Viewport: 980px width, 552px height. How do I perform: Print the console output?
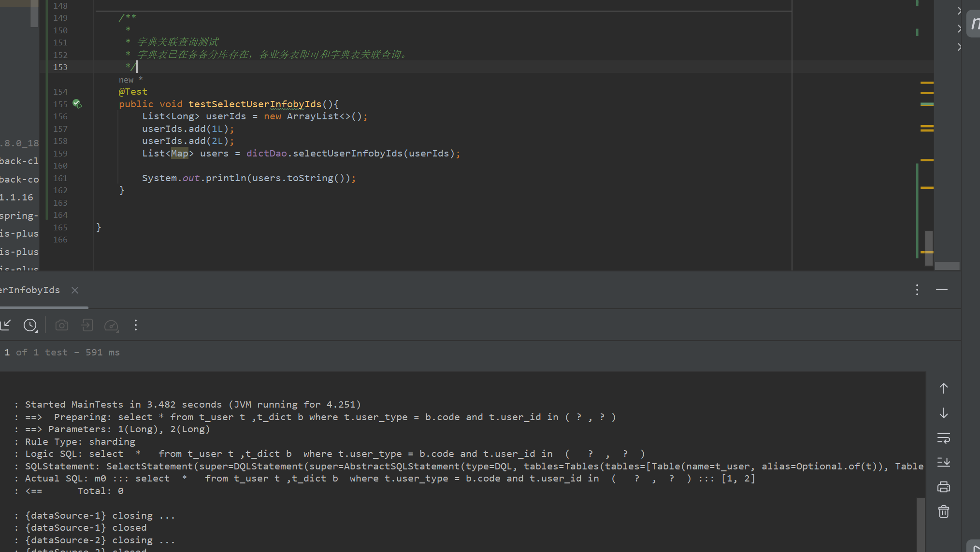click(x=943, y=487)
